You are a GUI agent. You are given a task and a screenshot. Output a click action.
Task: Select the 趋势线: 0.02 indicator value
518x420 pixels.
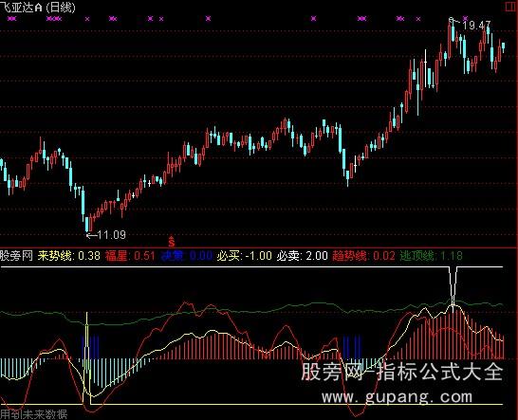[363, 256]
